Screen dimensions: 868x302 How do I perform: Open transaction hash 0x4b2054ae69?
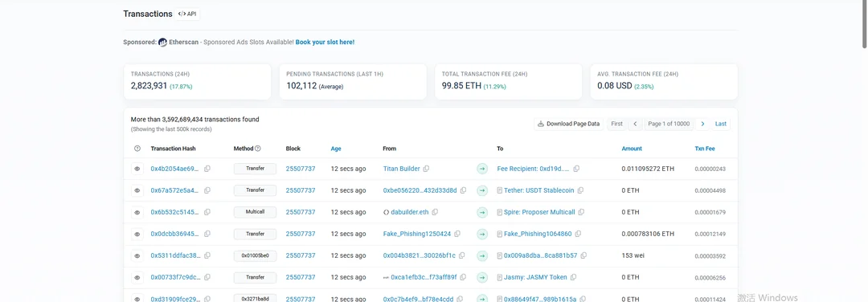175,169
